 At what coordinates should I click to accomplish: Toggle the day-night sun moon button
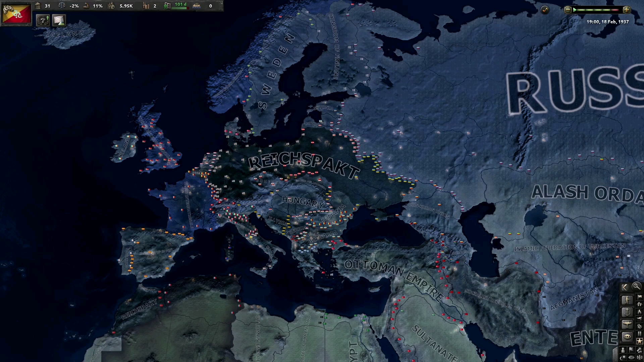click(x=623, y=357)
